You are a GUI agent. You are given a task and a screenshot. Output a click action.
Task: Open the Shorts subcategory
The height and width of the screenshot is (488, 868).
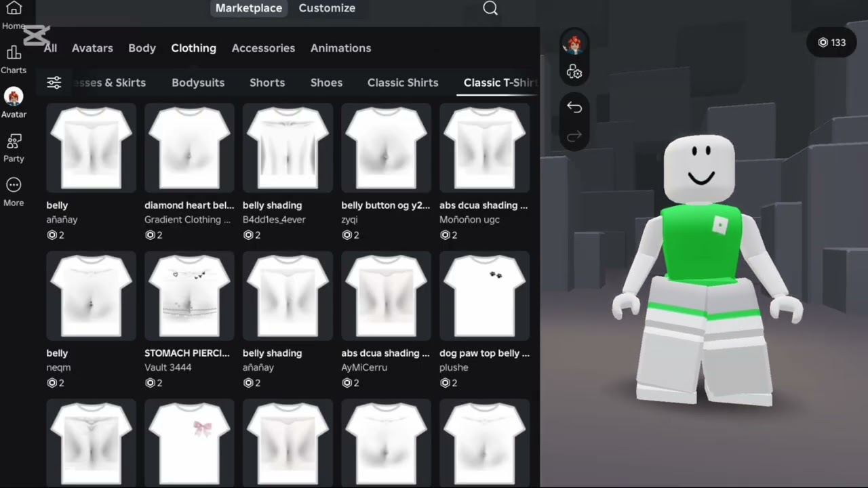tap(267, 83)
